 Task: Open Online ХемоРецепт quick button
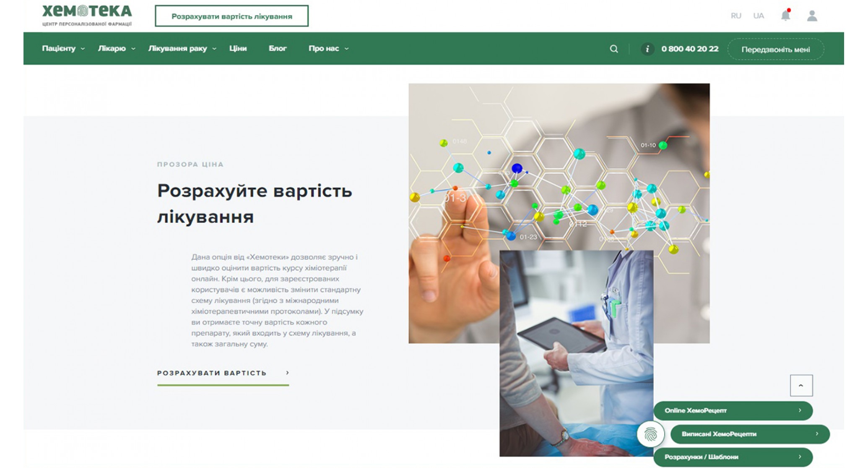(x=733, y=410)
